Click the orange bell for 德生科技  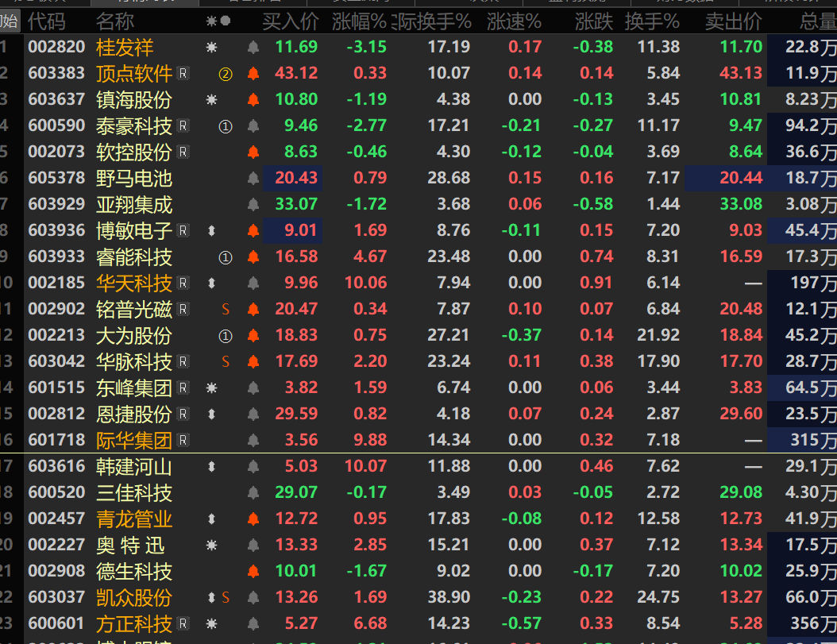pos(253,571)
